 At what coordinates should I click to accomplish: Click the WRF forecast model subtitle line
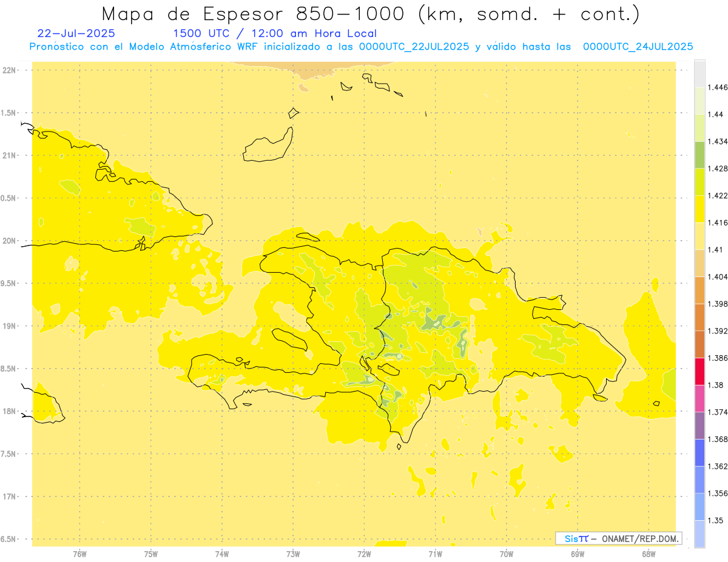[361, 47]
